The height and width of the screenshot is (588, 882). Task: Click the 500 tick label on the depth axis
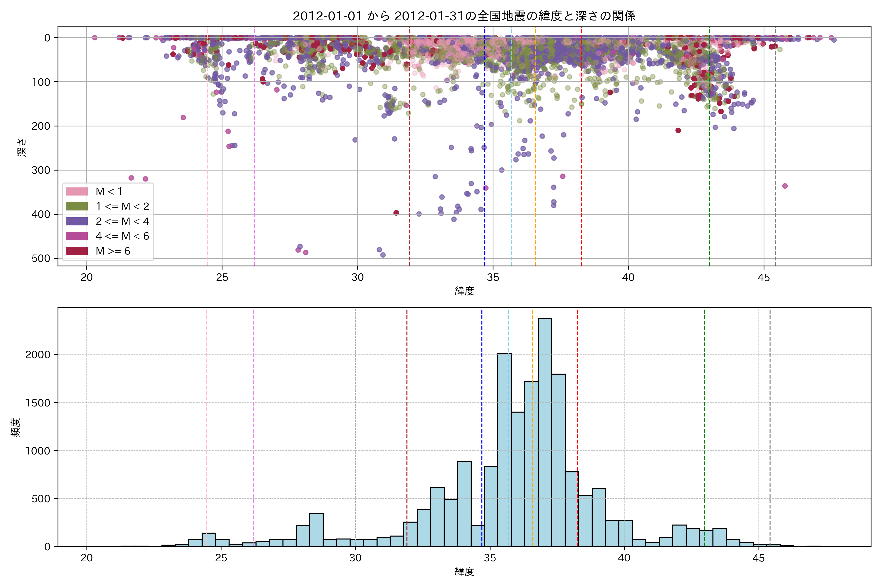(x=41, y=258)
